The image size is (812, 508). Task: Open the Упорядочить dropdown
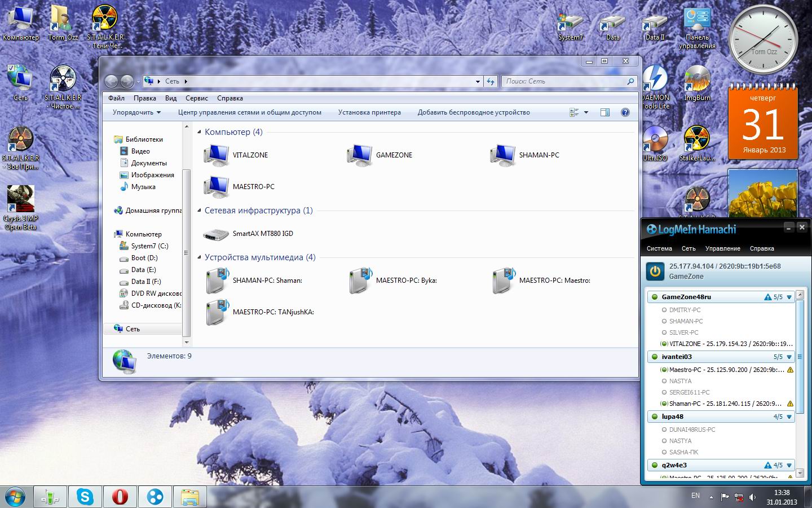[136, 112]
